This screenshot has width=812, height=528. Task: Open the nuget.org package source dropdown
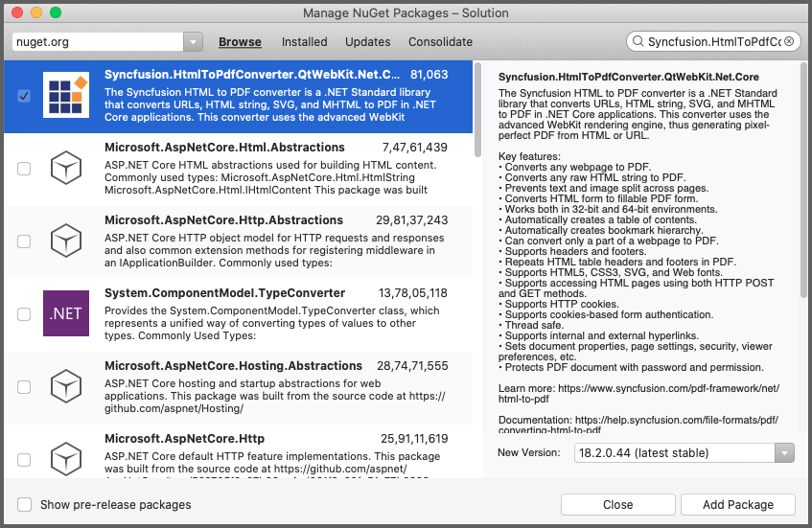point(107,42)
